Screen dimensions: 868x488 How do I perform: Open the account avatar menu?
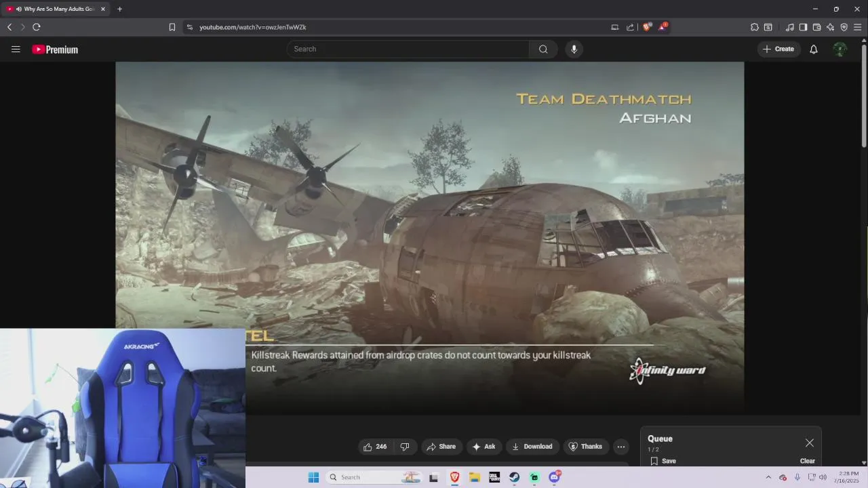point(840,49)
